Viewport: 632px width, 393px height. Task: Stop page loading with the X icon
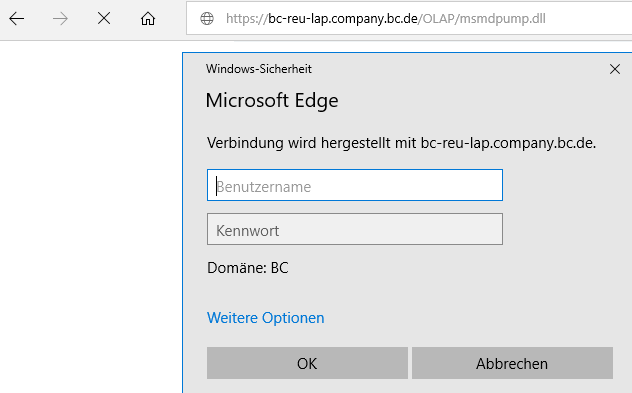(x=104, y=18)
